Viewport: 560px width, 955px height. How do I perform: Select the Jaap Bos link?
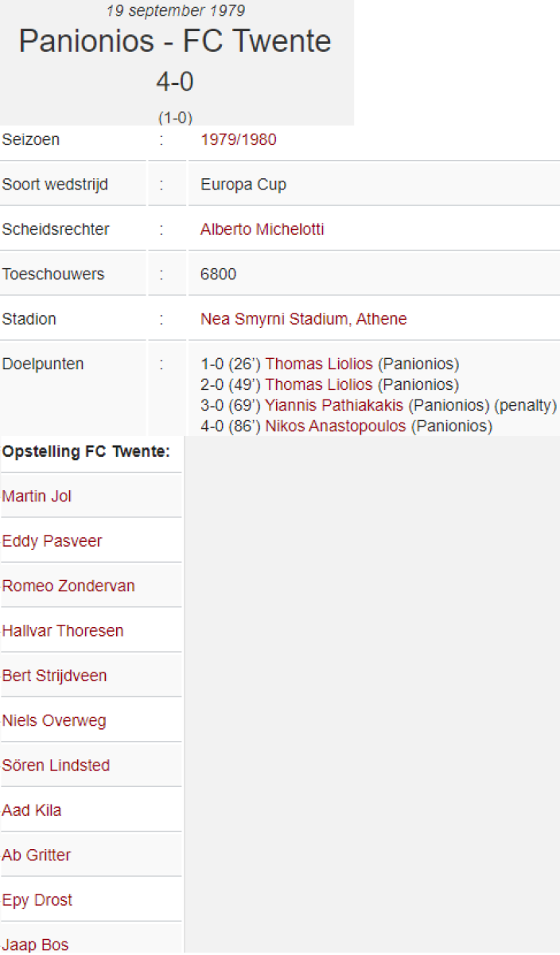(x=35, y=945)
